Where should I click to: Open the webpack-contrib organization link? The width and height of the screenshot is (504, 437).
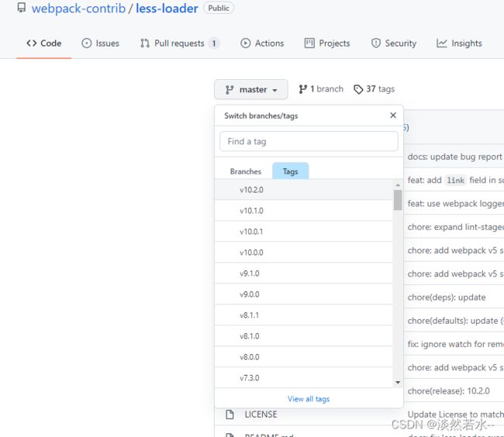(78, 9)
